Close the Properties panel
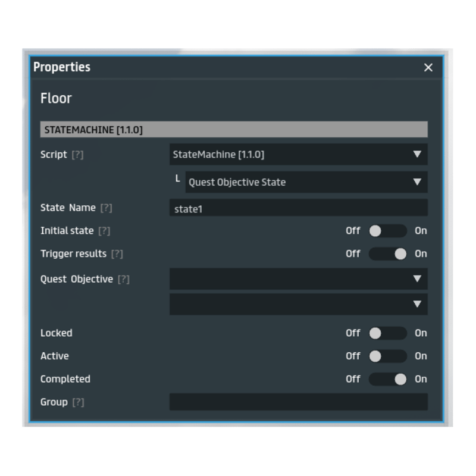The image size is (476, 476). click(428, 67)
